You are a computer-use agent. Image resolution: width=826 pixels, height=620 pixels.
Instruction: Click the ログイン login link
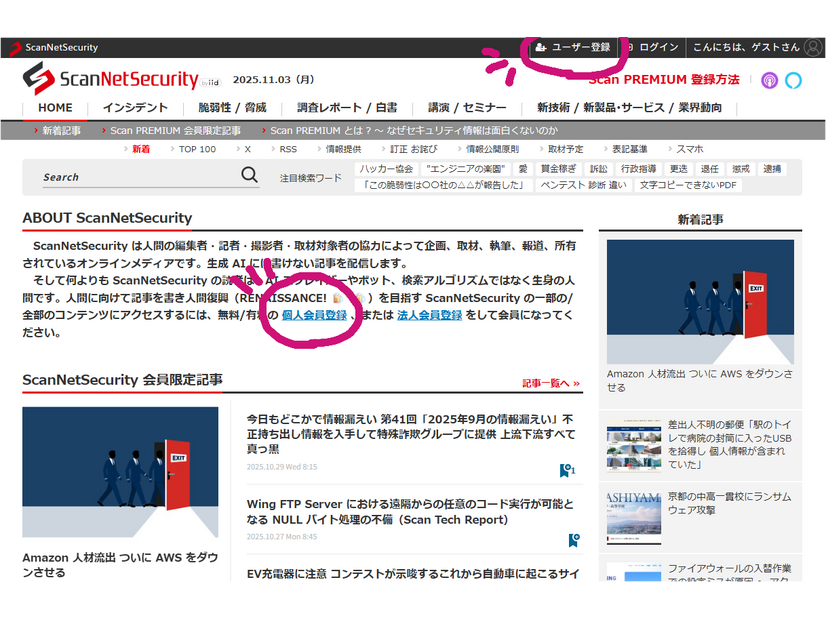point(658,47)
